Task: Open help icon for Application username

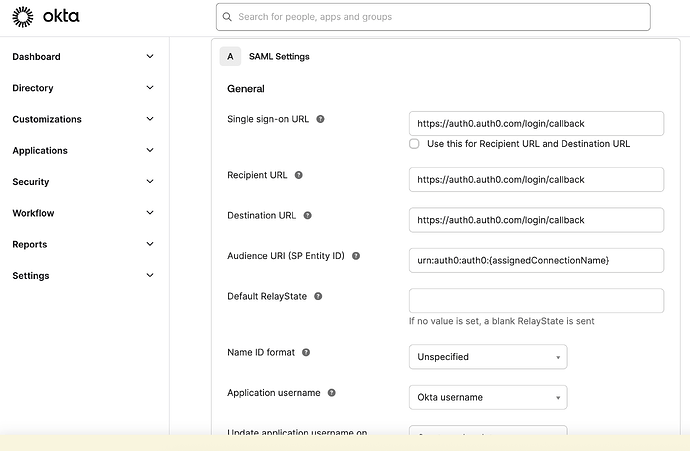Action: (x=332, y=392)
